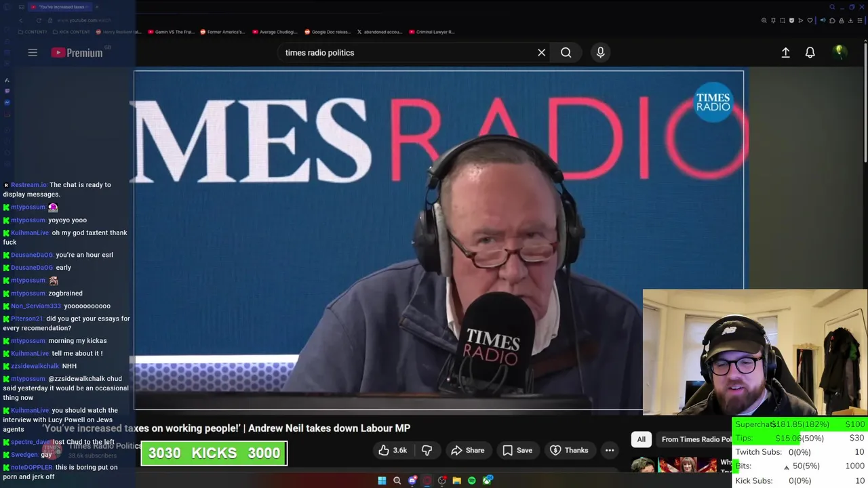Open the browser profile account icon
Screen dimensions: 868x488
pyautogui.click(x=842, y=20)
